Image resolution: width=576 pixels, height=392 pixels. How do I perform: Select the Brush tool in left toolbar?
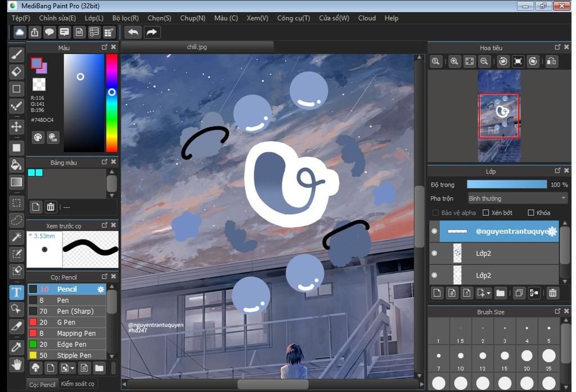[16, 55]
